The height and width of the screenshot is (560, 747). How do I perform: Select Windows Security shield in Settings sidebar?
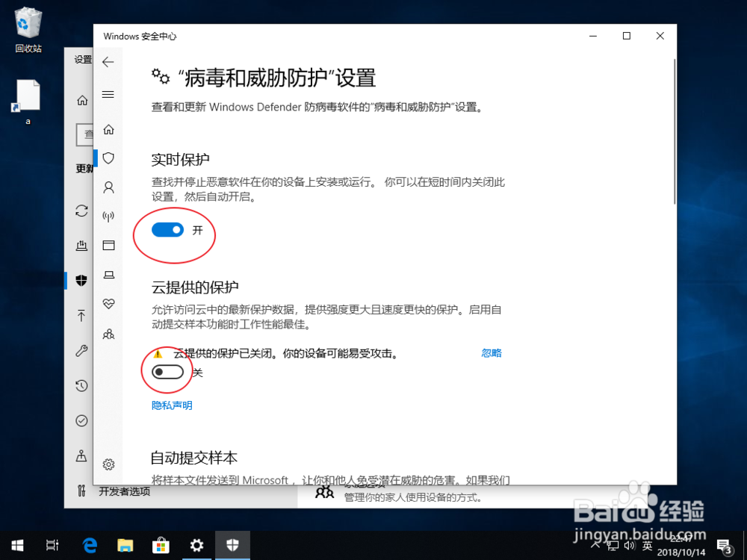(x=81, y=281)
